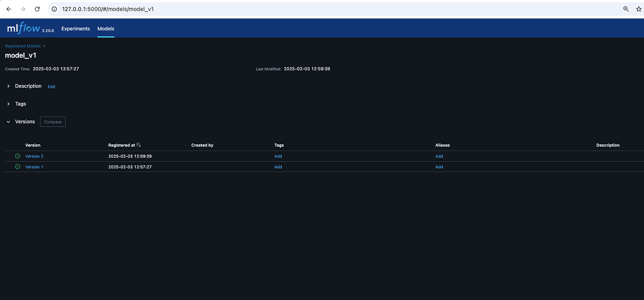Go back with browser back arrow
Viewport: 644px width, 300px height.
[8, 9]
